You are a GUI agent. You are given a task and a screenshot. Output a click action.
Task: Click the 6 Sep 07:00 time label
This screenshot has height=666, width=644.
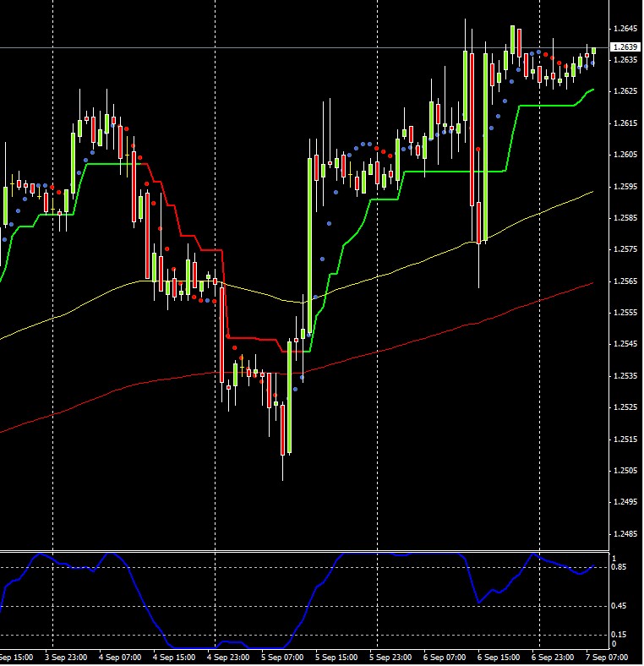(x=445, y=658)
